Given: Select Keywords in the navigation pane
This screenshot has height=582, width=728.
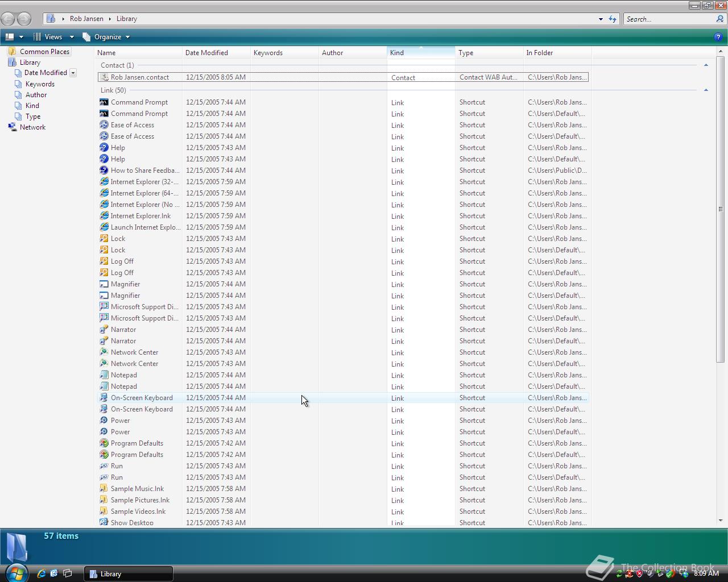Looking at the screenshot, I should 40,84.
